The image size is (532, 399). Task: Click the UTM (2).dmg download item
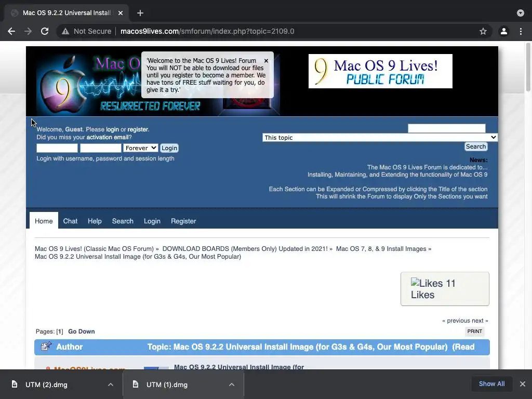click(46, 384)
